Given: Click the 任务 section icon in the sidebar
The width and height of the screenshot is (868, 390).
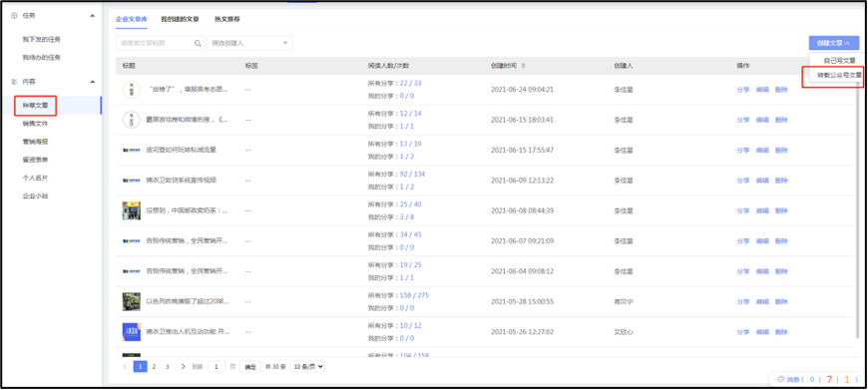Looking at the screenshot, I should tap(14, 16).
